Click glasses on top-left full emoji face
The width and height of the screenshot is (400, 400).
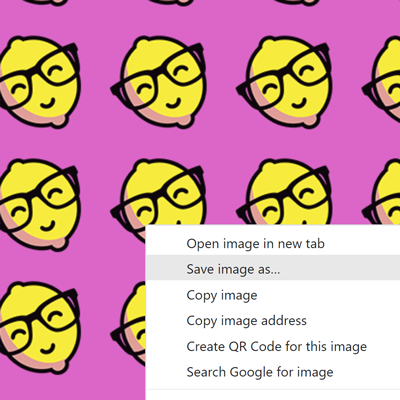point(38,74)
